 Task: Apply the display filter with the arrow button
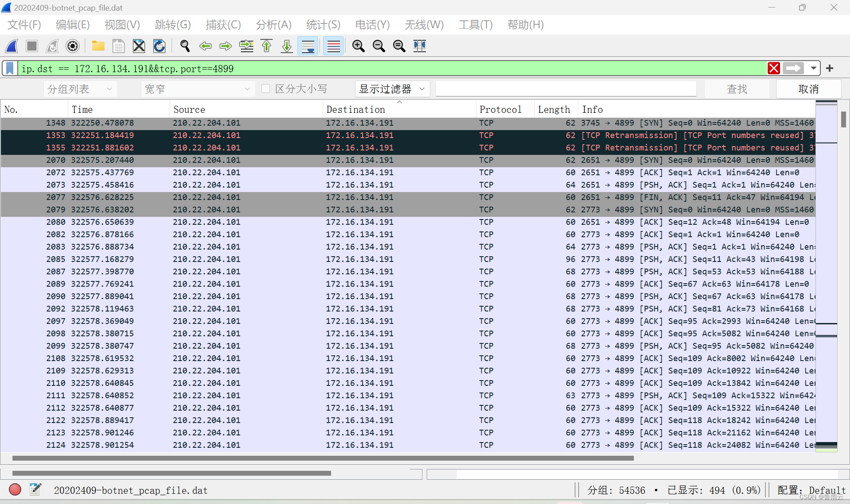pos(793,69)
